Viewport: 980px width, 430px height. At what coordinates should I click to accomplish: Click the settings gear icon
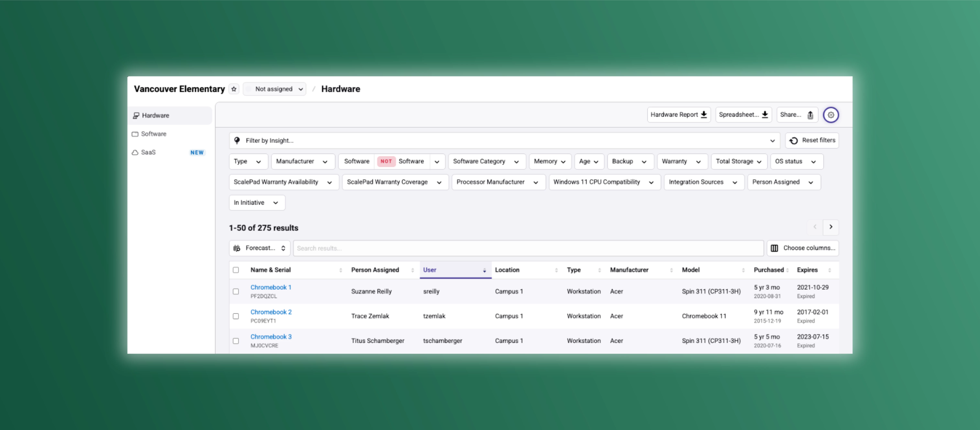[x=831, y=115]
